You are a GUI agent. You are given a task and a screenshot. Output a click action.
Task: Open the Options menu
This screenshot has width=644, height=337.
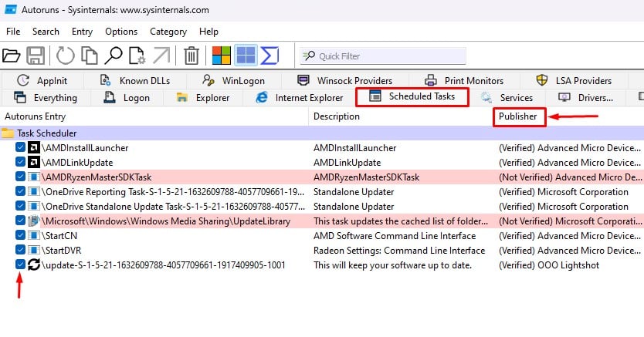(x=121, y=32)
